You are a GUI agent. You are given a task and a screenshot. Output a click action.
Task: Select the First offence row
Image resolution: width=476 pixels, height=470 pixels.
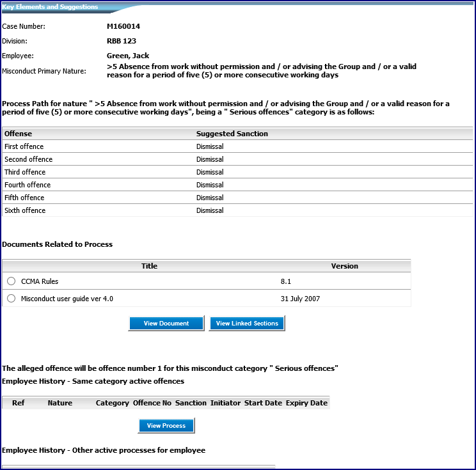[x=237, y=146]
